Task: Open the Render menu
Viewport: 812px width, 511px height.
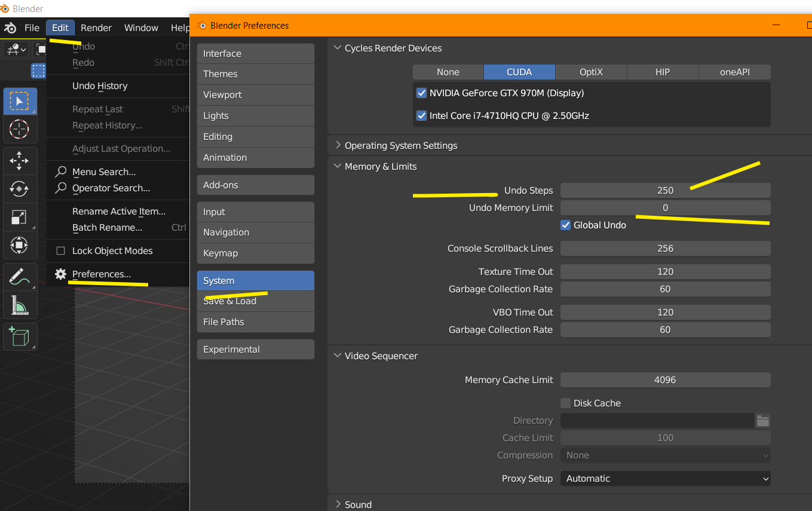Action: 96,28
